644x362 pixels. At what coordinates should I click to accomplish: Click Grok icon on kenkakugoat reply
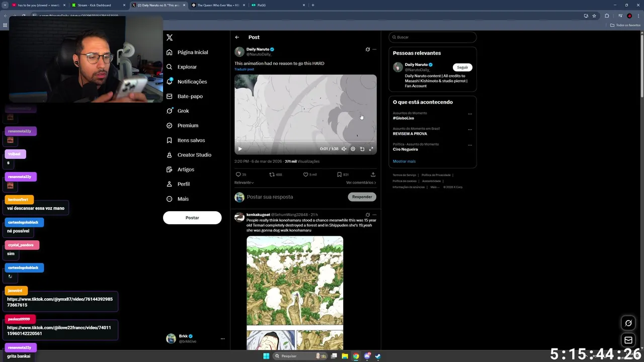tap(367, 215)
